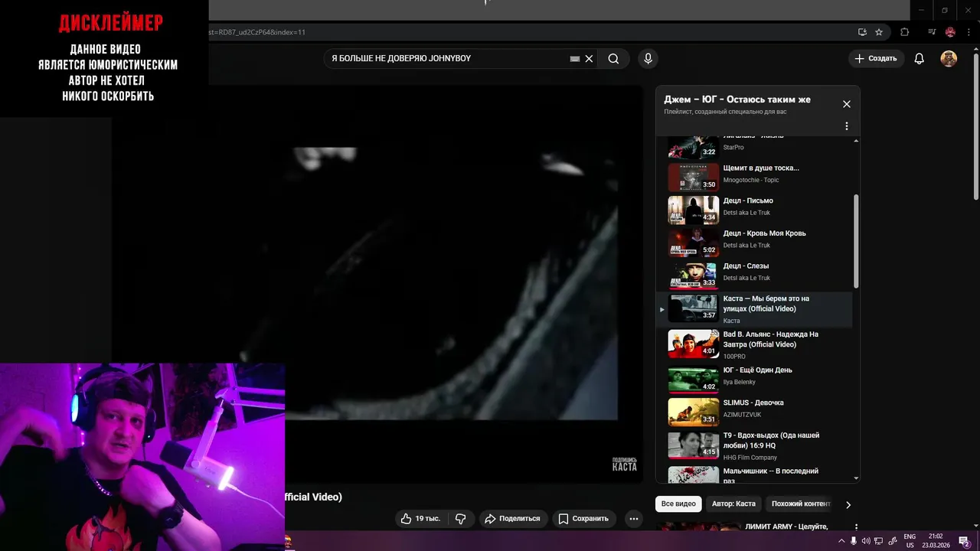Open media controls icon in browser toolbar
The height and width of the screenshot is (551, 980).
click(932, 32)
